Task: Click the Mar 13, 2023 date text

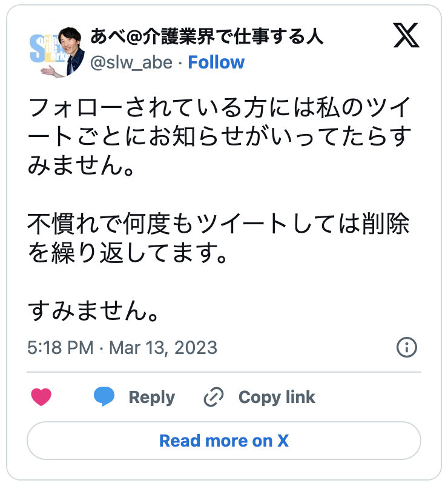Action: pos(162,348)
